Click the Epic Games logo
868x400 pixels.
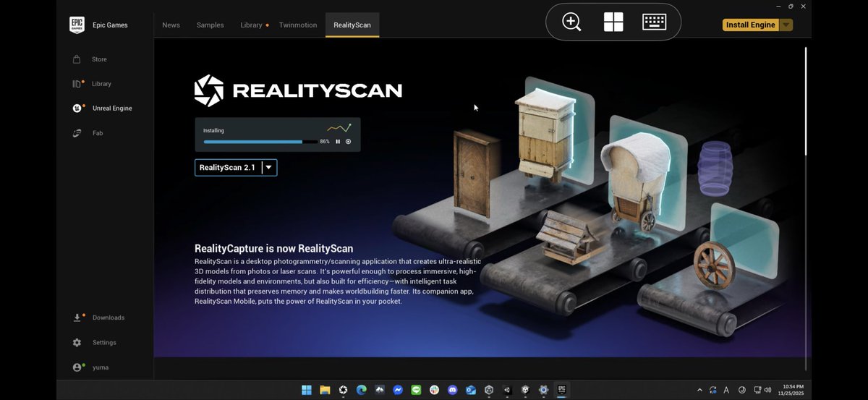coord(77,25)
